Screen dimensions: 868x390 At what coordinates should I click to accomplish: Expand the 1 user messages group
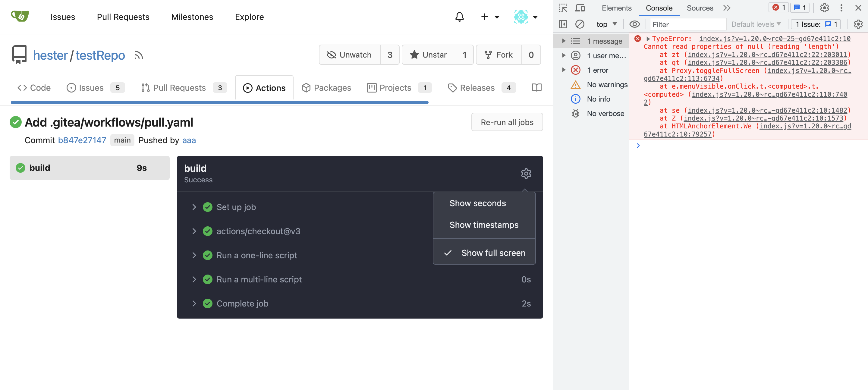pos(563,55)
